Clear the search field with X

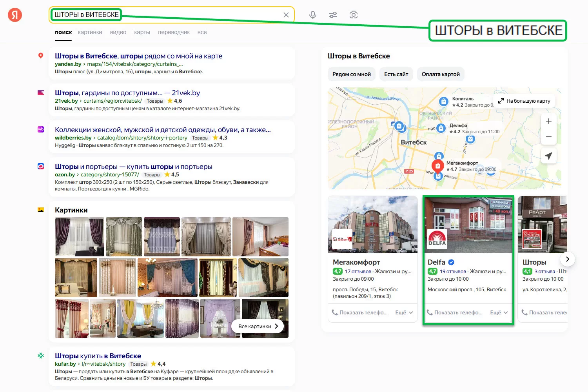click(286, 15)
